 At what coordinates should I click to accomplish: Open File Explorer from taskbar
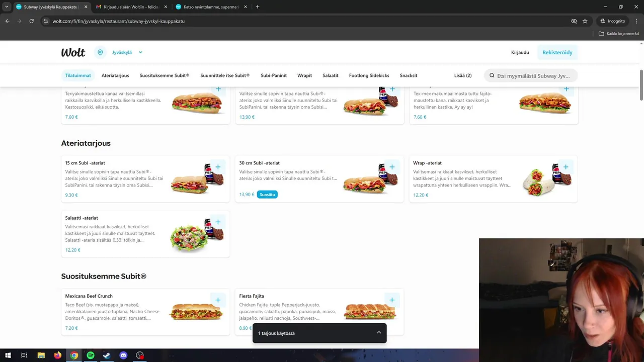41,355
